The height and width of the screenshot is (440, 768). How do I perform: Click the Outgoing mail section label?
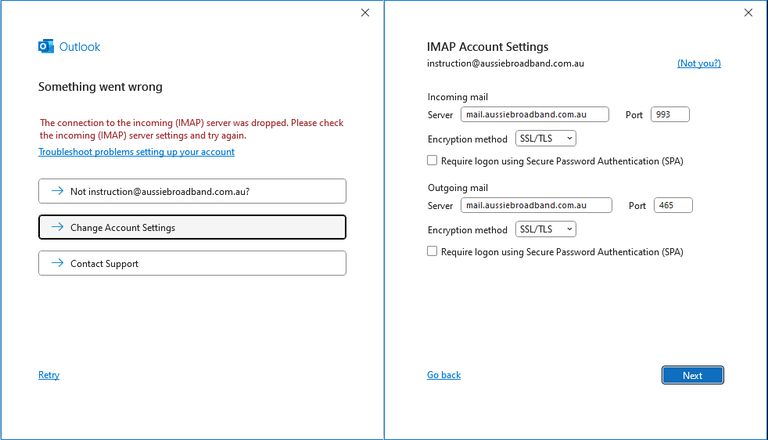457,188
